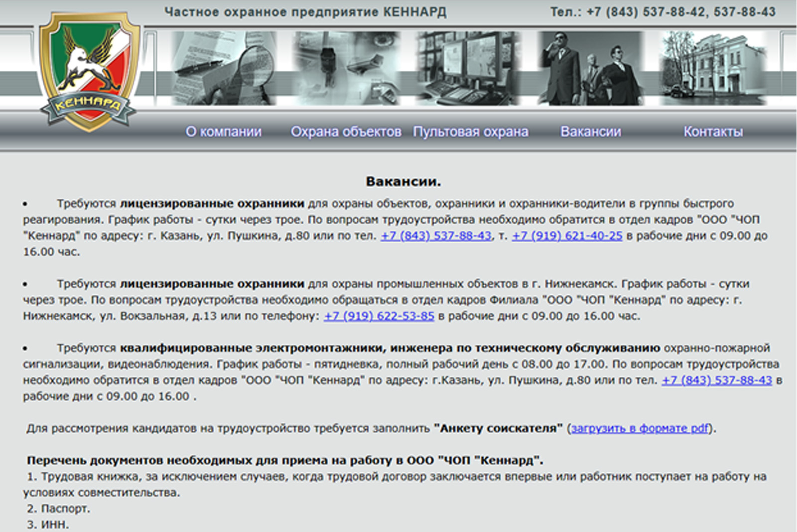Click the centered Вакансии. page heading
The image size is (797, 532).
(403, 181)
